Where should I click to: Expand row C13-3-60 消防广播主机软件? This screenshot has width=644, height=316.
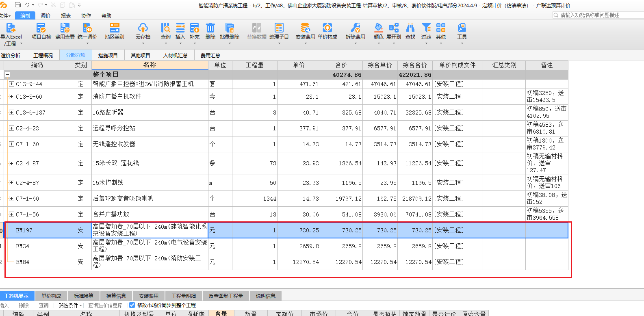pyautogui.click(x=11, y=97)
